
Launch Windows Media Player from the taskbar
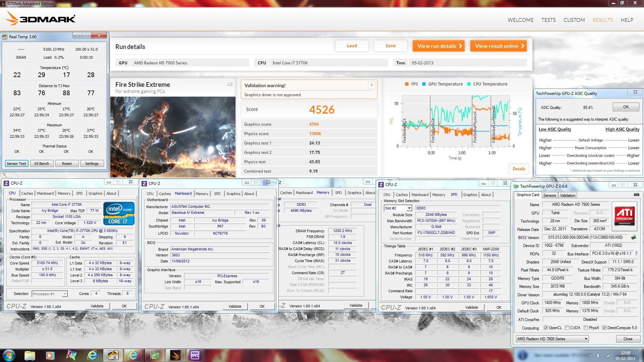pos(50,355)
